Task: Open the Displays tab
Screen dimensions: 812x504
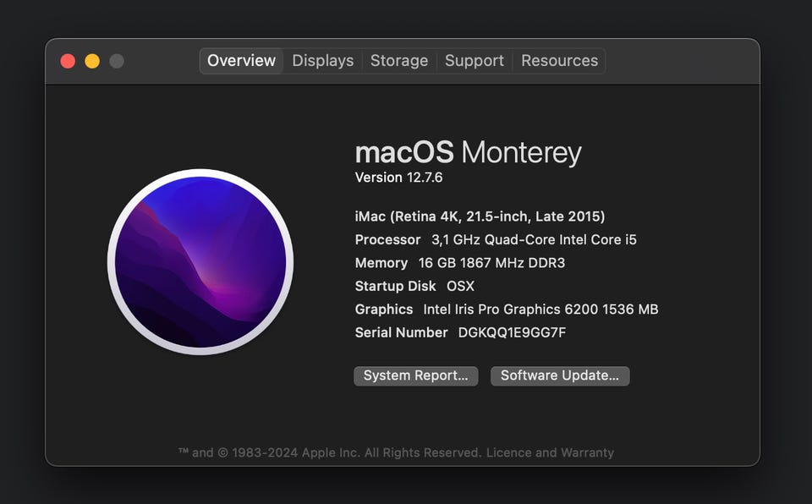Action: pos(322,61)
